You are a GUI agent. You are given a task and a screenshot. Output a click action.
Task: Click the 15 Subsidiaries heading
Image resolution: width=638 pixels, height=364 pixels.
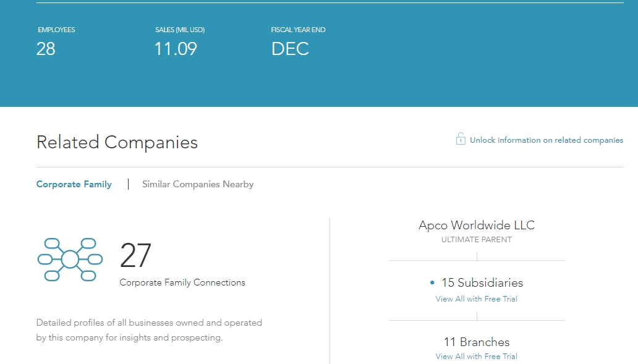click(482, 282)
